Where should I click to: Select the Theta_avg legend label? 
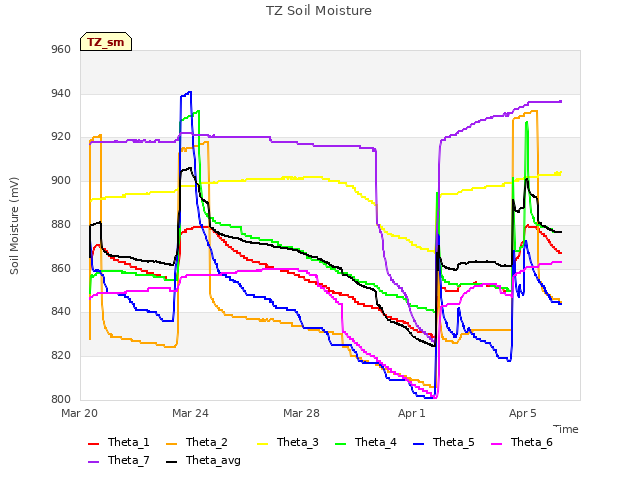pyautogui.click(x=213, y=460)
